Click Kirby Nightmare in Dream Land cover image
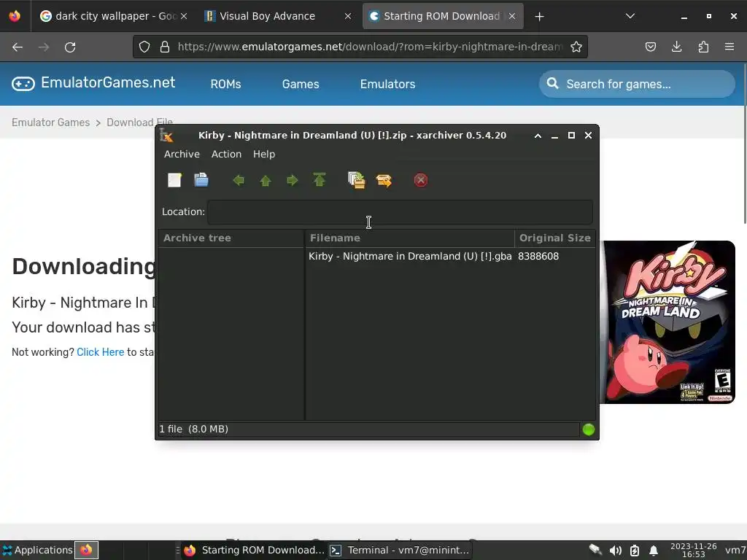 [667, 322]
